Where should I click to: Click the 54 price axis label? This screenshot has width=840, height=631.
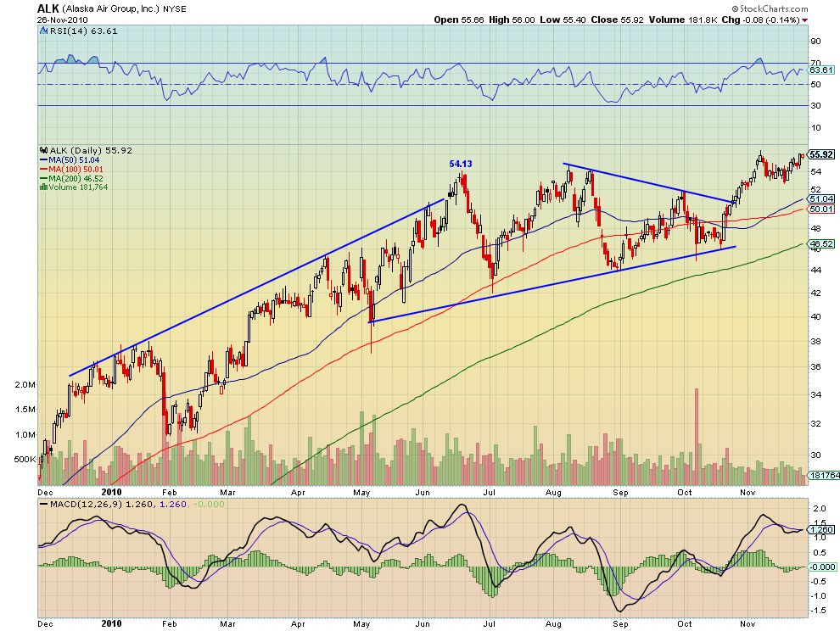coord(816,171)
